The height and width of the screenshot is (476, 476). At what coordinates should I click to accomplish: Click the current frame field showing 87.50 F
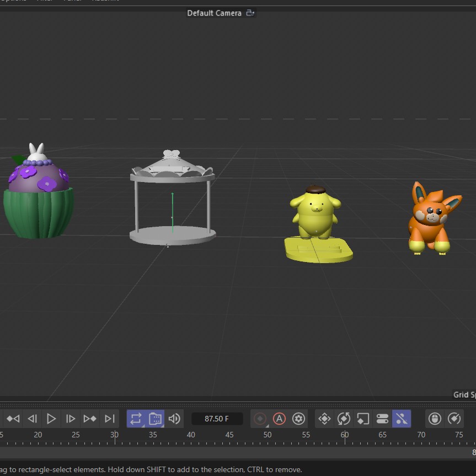coord(217,419)
